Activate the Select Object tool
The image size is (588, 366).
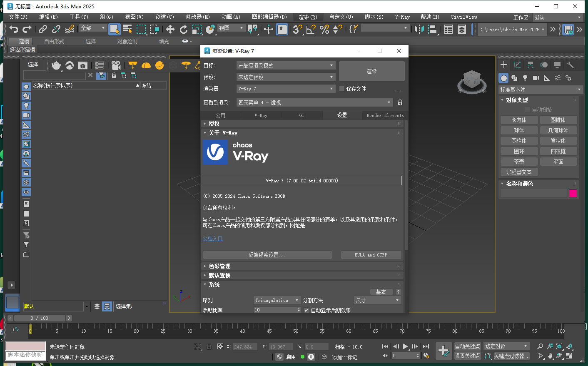(115, 29)
